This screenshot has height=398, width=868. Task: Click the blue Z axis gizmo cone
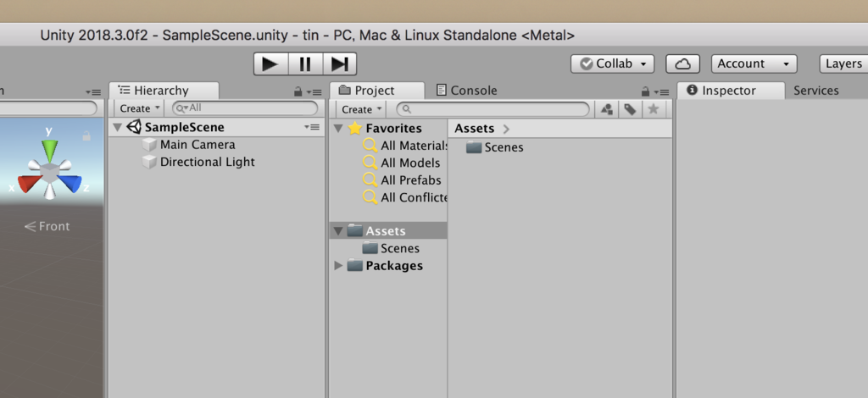tap(71, 184)
